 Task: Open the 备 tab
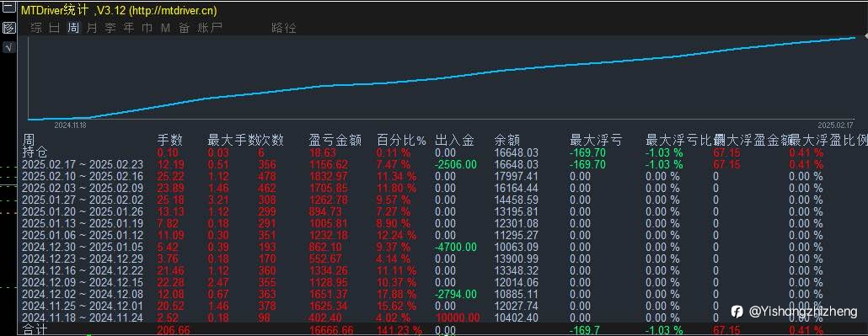[x=184, y=28]
